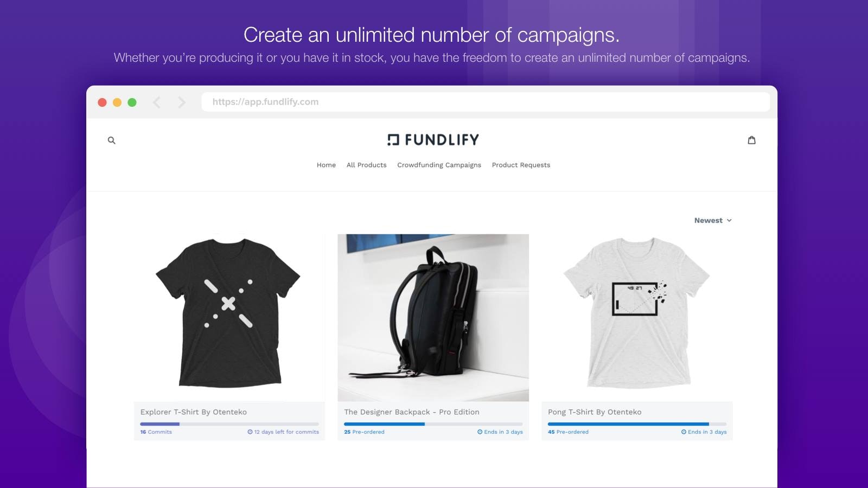Click the chevron beside Newest

729,221
